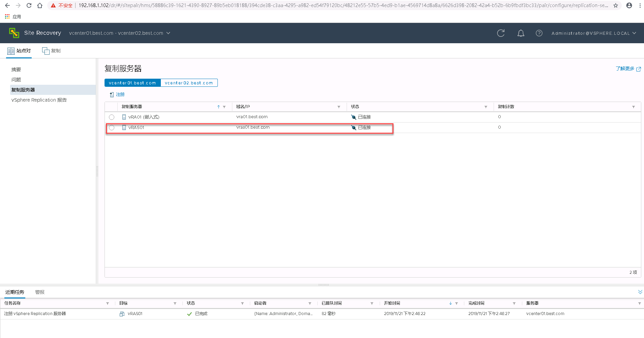Click the vcenter01.best.com server cell in tasks
644x338 pixels.
point(545,314)
